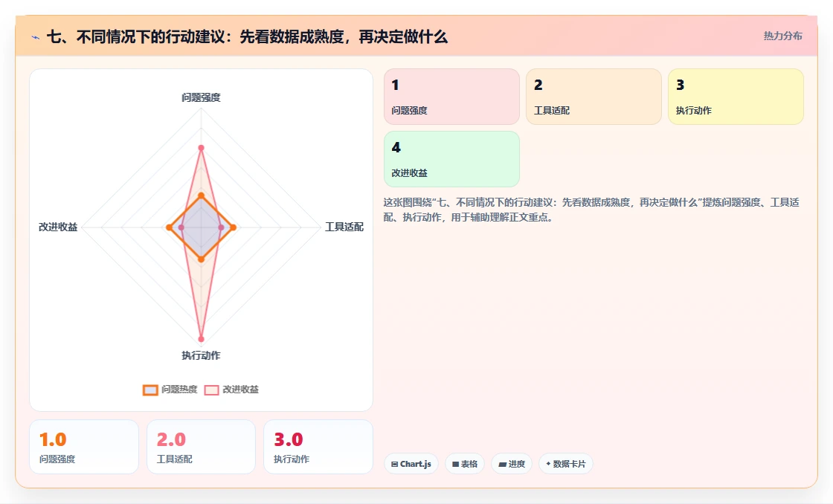833x504 pixels.
Task: Select the 表格 tag
Action: [465, 464]
